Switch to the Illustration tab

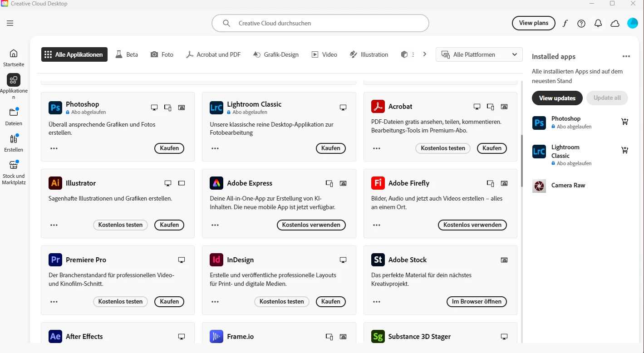pos(369,54)
